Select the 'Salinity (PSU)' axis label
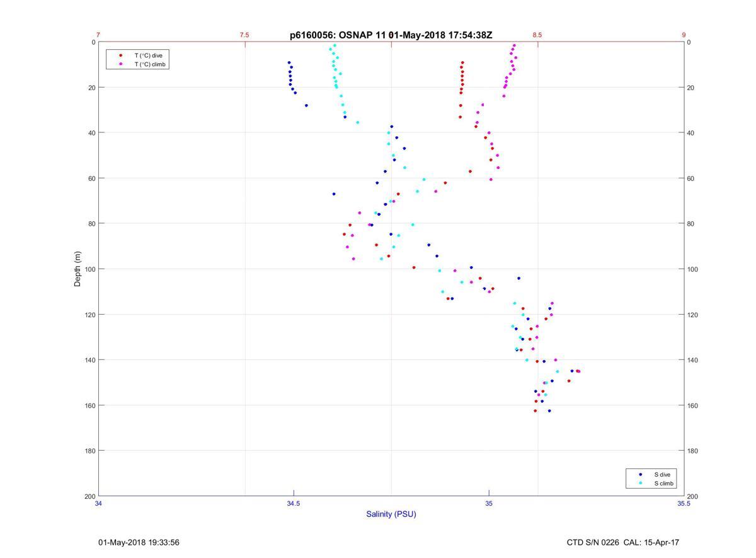Viewport: 756px width, 558px height. pyautogui.click(x=391, y=514)
